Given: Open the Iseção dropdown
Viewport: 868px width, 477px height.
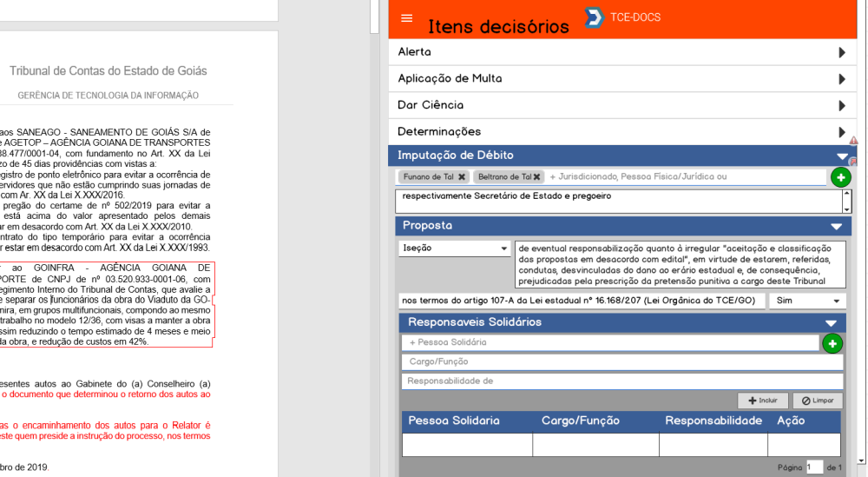Looking at the screenshot, I should coord(454,248).
